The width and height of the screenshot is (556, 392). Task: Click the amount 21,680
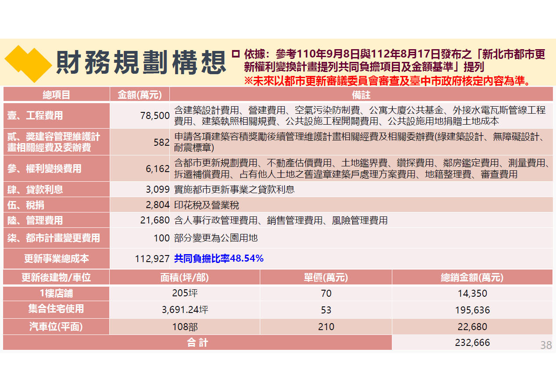[x=155, y=220]
